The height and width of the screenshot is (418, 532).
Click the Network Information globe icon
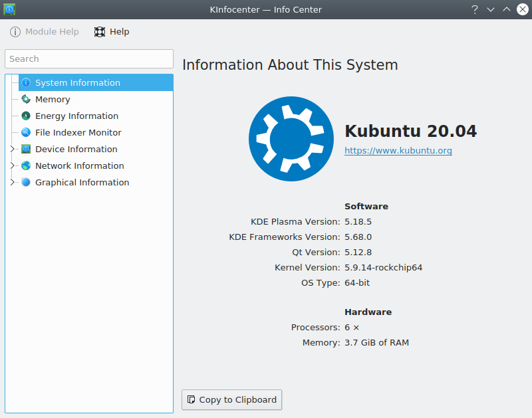point(26,166)
